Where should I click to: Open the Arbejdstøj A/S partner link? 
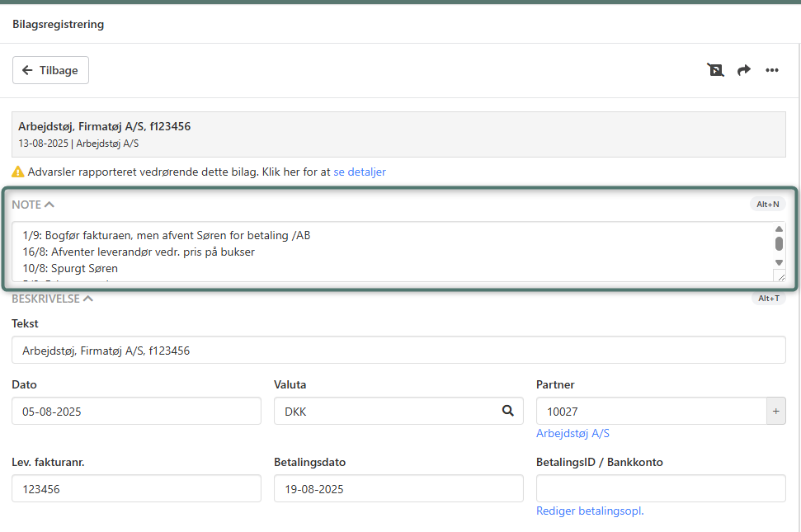coord(572,434)
